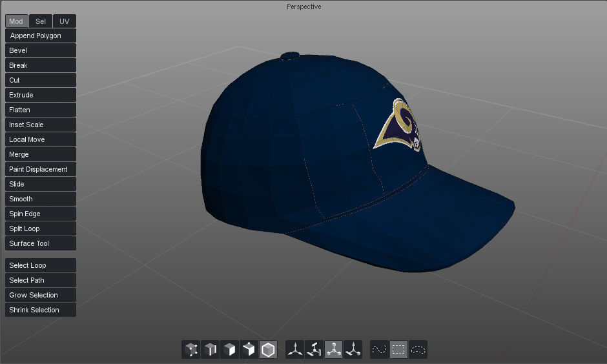Select vertex-face mode cube icon
This screenshot has width=607, height=364.
[x=249, y=349]
